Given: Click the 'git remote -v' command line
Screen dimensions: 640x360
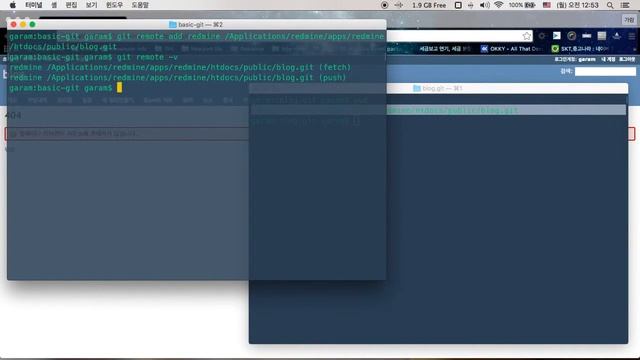Looking at the screenshot, I should [x=147, y=57].
